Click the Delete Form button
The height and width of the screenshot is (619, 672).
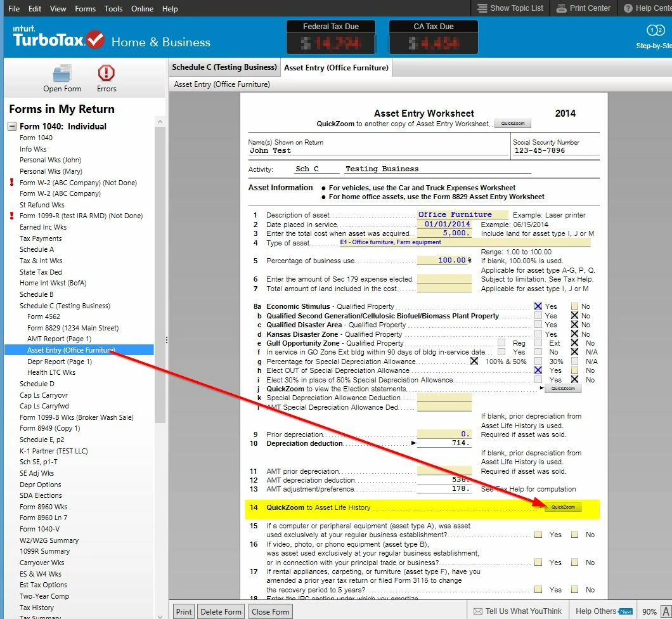(x=221, y=612)
